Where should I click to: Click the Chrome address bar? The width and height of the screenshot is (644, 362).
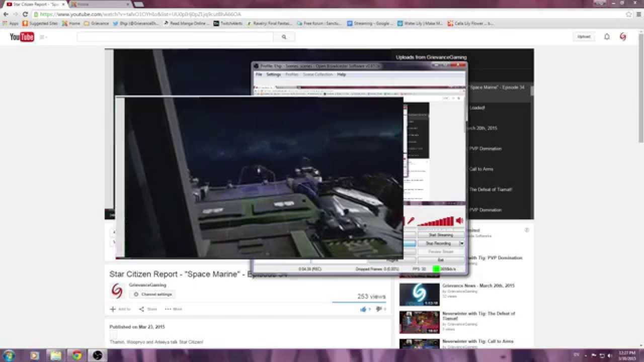pyautogui.click(x=327, y=14)
